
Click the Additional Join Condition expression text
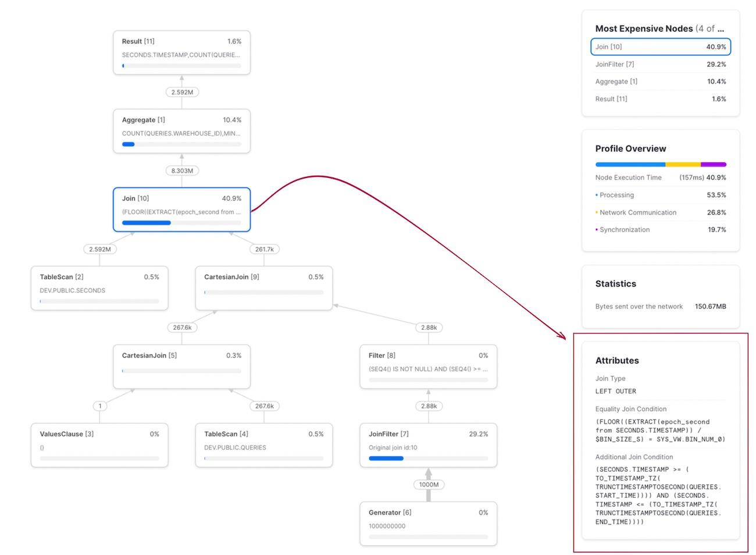[658, 496]
